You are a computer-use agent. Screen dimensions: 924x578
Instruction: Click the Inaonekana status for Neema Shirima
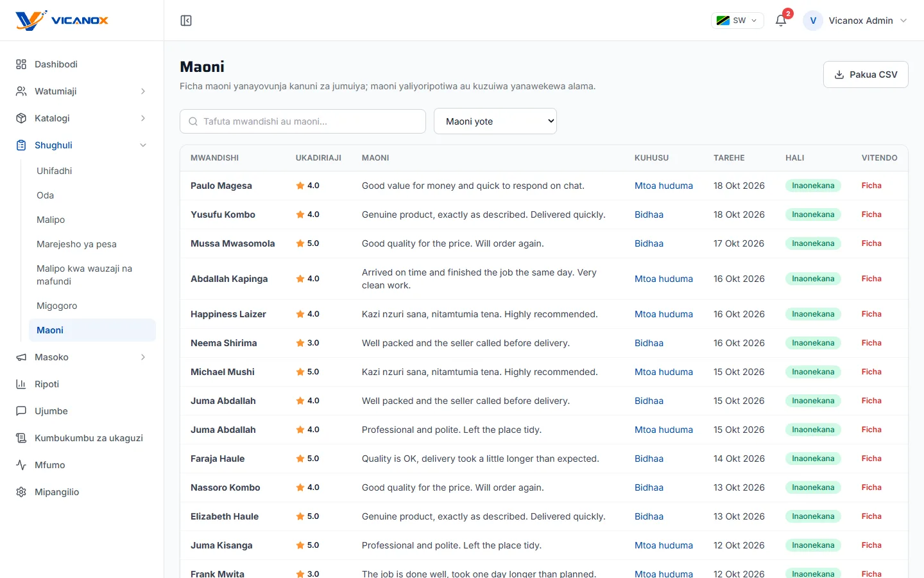813,343
